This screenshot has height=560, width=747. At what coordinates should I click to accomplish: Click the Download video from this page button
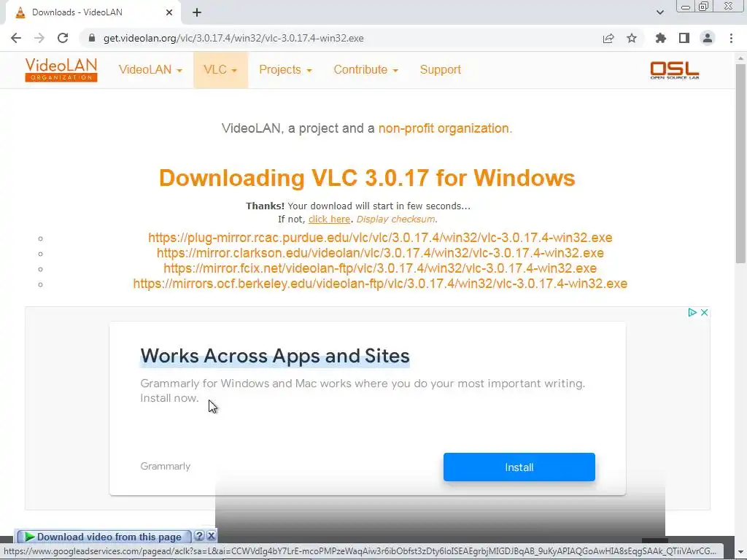pyautogui.click(x=103, y=537)
